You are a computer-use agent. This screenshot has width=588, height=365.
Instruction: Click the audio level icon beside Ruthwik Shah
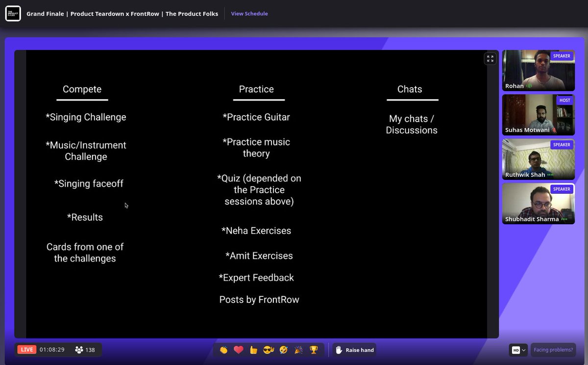[x=550, y=175]
